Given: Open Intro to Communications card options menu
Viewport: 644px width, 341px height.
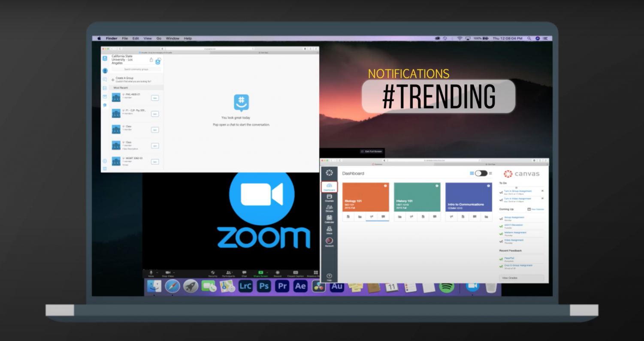Looking at the screenshot, I should pos(488,186).
